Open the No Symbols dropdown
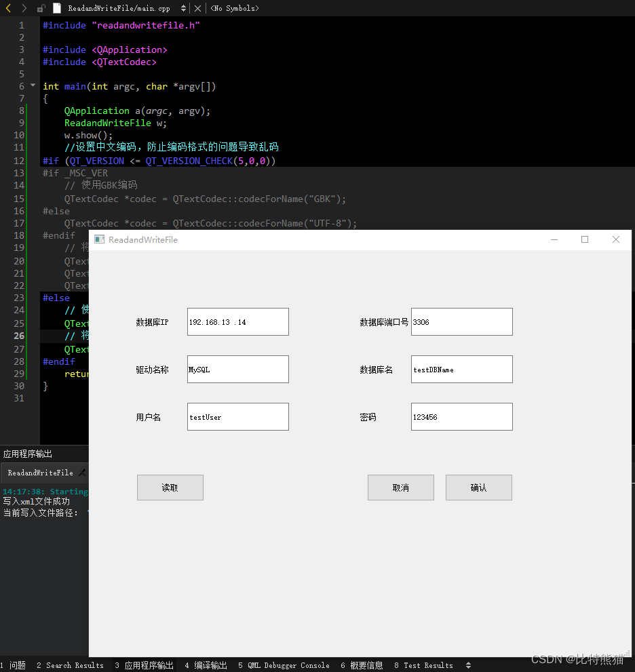 click(x=234, y=8)
